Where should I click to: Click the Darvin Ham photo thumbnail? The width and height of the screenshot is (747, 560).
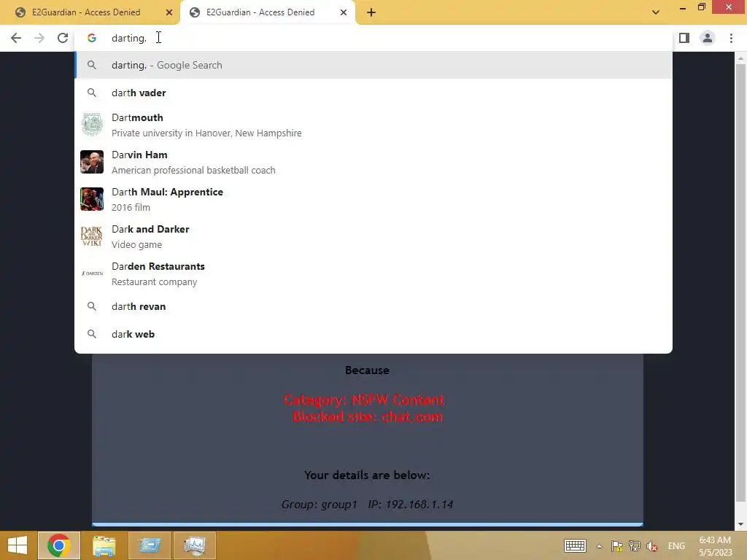click(x=92, y=162)
